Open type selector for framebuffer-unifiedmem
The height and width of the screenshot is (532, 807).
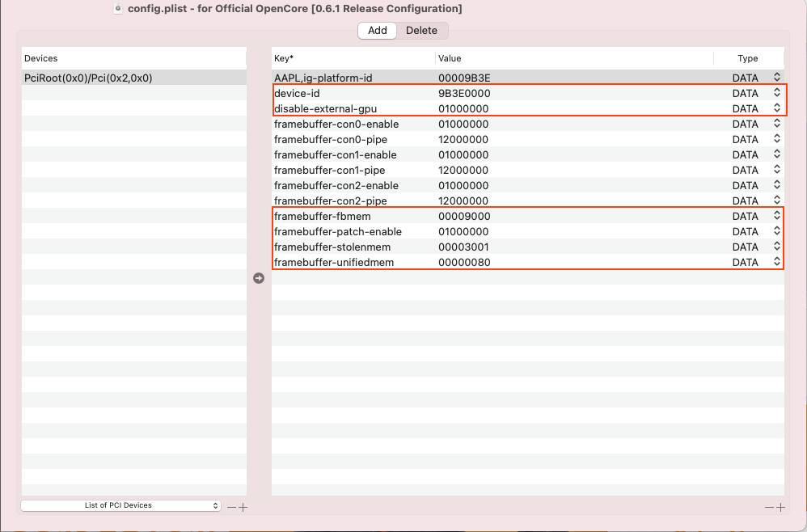tap(777, 262)
